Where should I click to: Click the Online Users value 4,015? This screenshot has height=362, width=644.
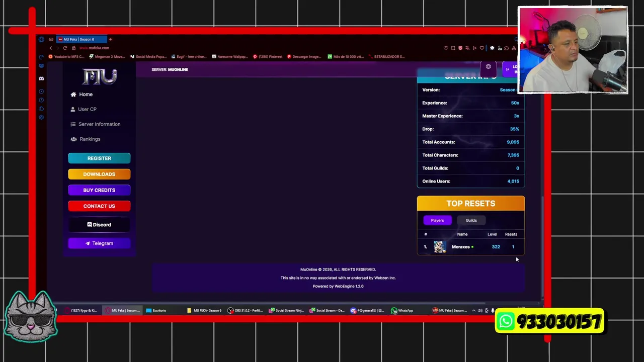pos(513,182)
